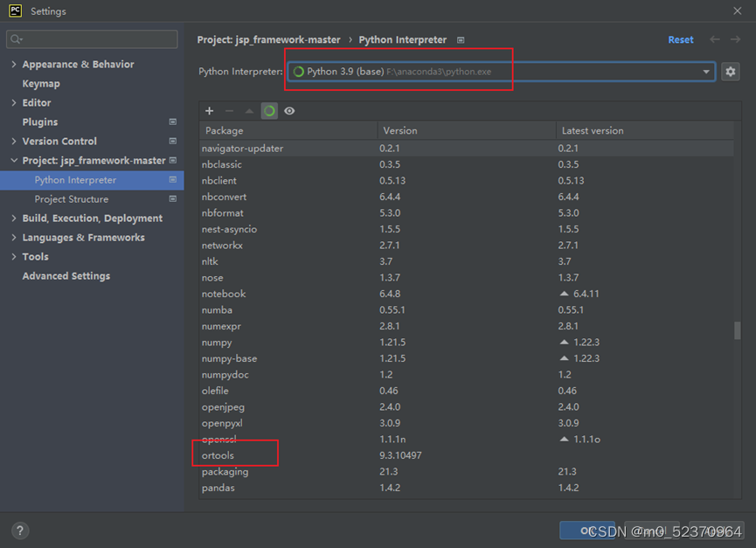Screen dimensions: 756x548
Task: Click the project-level icon beside Version Control
Action: click(172, 142)
